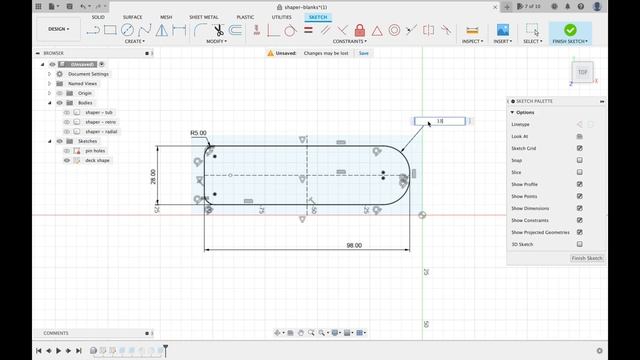Apply the Collinear constraint icon
The height and width of the screenshot is (360, 640).
[411, 30]
